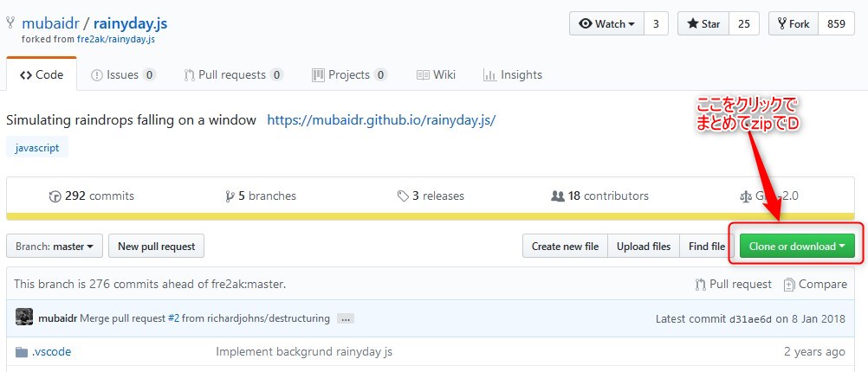The image size is (868, 372).
Task: Open the Clone or download dropdown
Action: (797, 246)
